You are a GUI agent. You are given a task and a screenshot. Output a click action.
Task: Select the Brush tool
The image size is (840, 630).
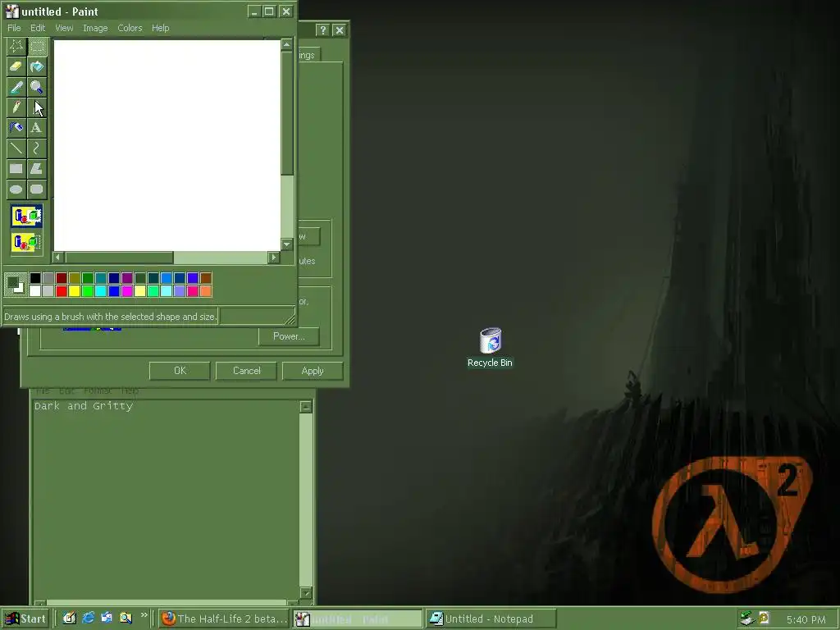pyautogui.click(x=37, y=107)
